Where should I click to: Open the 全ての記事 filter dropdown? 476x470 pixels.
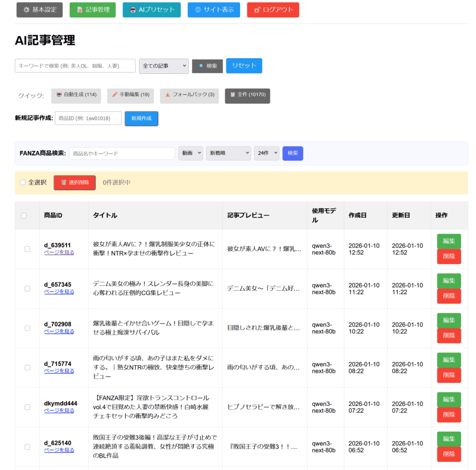coord(164,66)
